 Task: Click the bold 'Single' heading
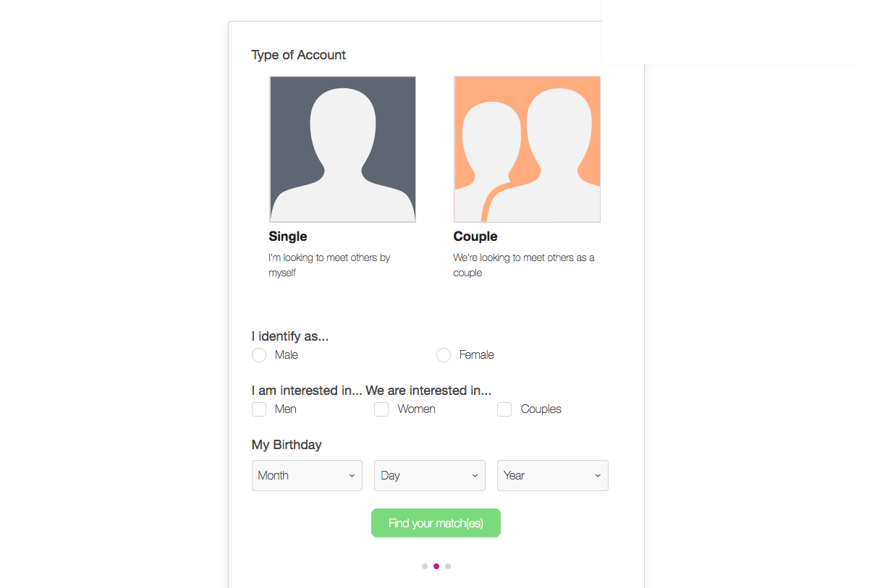[288, 237]
